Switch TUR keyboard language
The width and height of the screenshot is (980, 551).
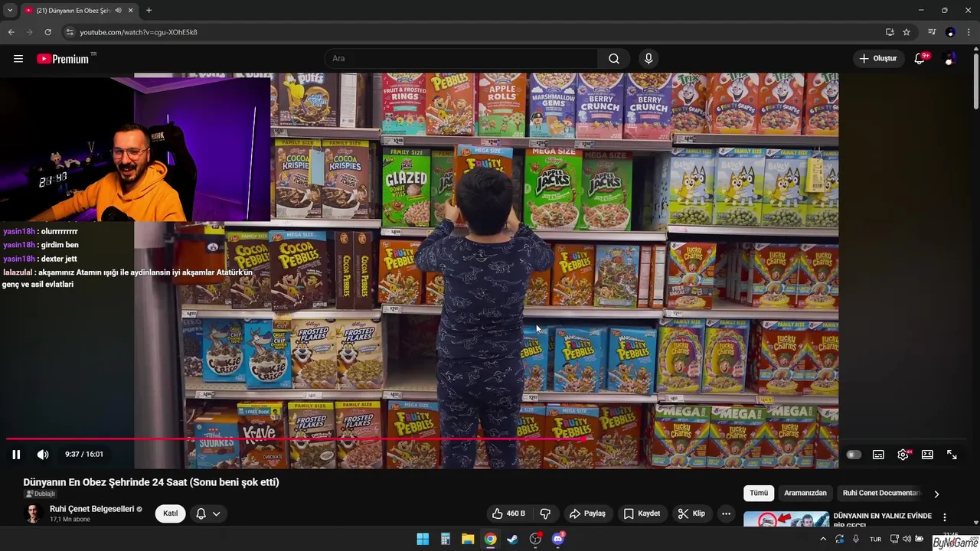pyautogui.click(x=875, y=539)
